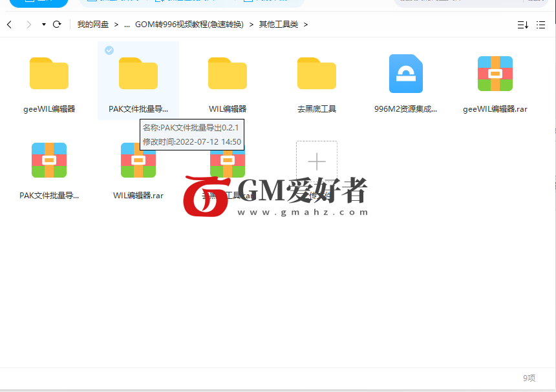This screenshot has height=392, width=556.
Task: Go forward with the right arrow
Action: (x=28, y=25)
